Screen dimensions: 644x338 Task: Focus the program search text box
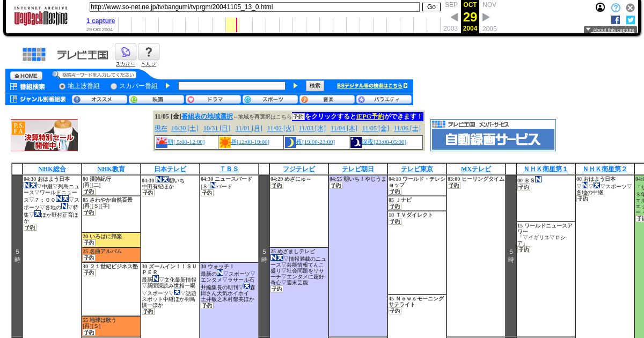pyautogui.click(x=232, y=86)
